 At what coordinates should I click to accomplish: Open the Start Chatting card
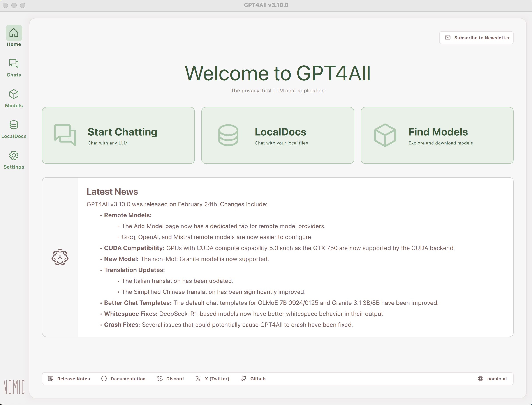(118, 135)
